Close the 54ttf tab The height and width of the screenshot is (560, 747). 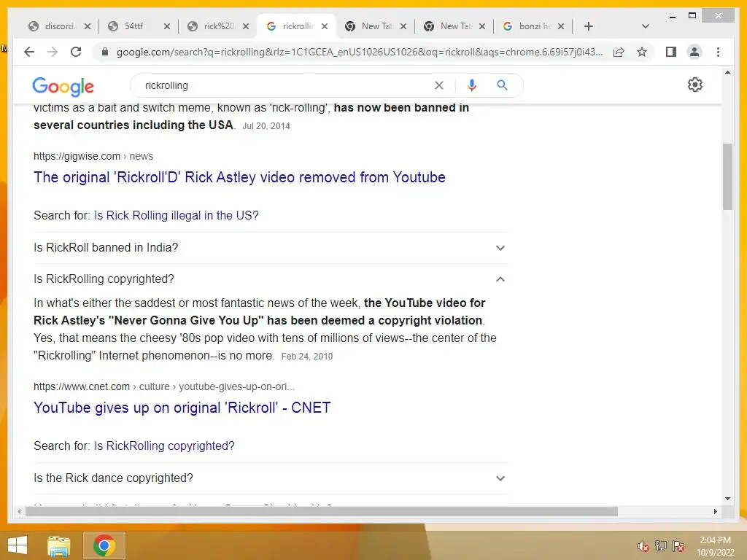pyautogui.click(x=167, y=26)
